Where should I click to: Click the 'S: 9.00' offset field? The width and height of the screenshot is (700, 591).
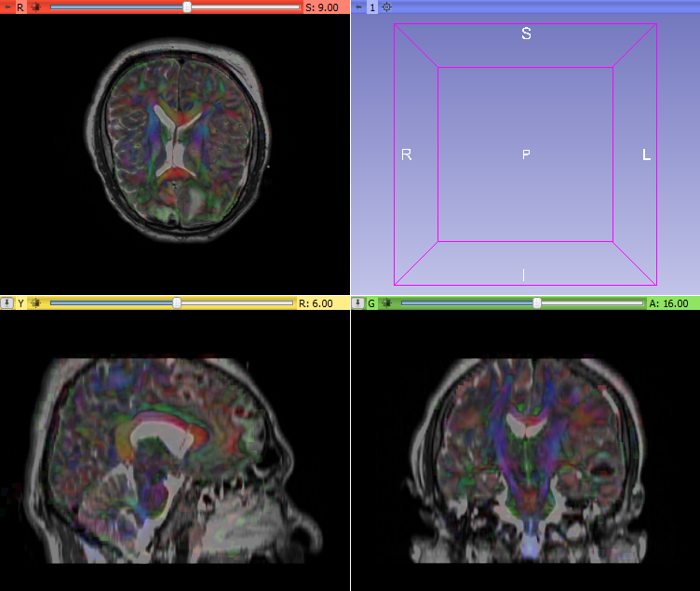click(322, 7)
